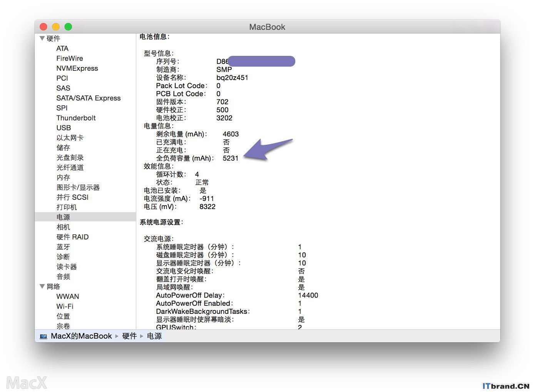Open the 相机 camera entry
The width and height of the screenshot is (535, 392).
tap(63, 227)
